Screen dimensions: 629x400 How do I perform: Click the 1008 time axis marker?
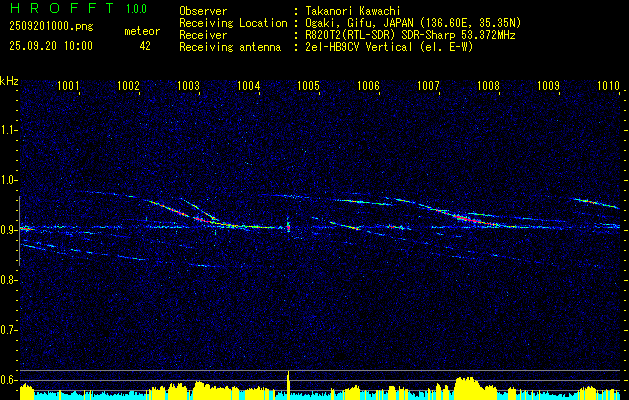tap(489, 85)
